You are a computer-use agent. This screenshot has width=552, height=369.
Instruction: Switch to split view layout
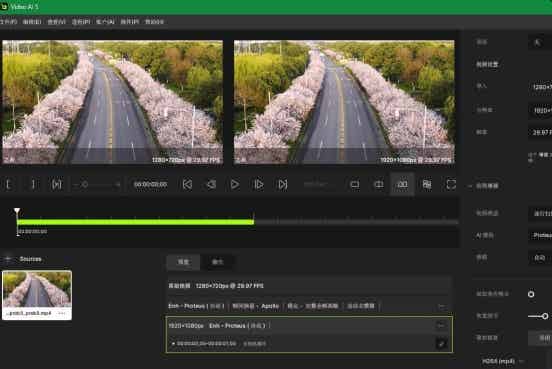[378, 184]
